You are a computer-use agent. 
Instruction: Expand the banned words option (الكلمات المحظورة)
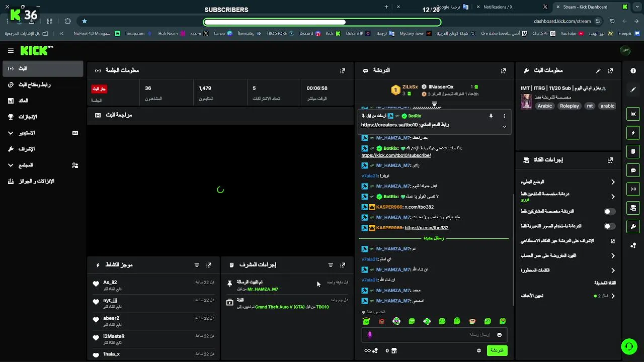[x=612, y=270]
